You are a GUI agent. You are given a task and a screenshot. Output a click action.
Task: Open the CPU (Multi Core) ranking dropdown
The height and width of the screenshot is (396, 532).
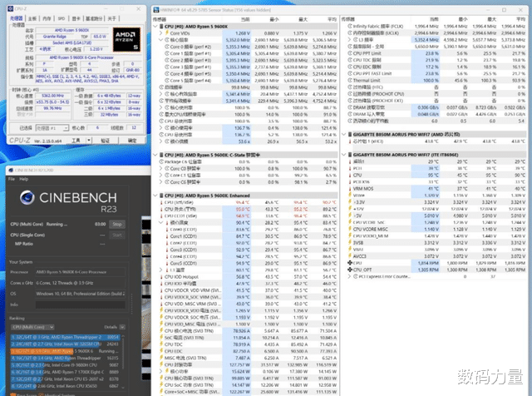tap(32, 327)
